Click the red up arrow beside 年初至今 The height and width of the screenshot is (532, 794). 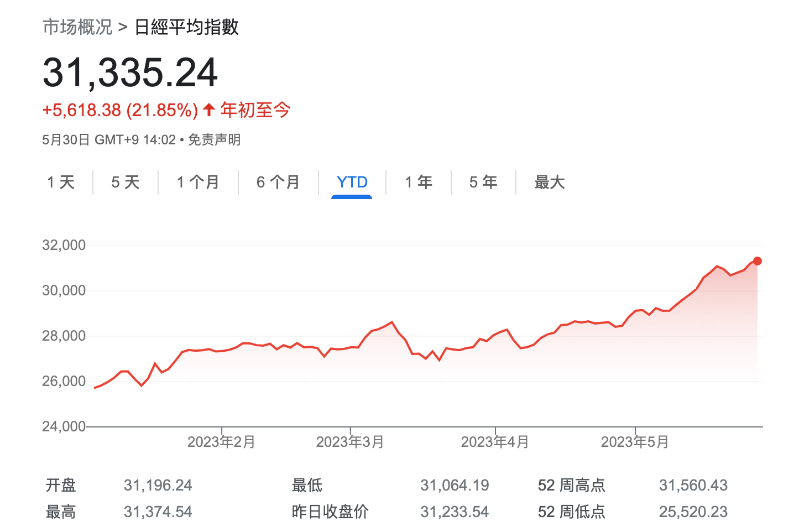209,109
